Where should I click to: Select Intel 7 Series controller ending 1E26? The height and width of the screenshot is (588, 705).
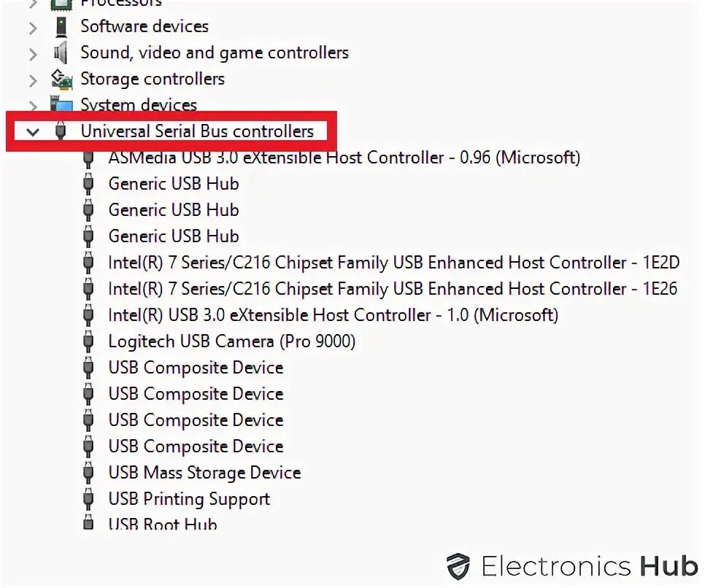[393, 289]
